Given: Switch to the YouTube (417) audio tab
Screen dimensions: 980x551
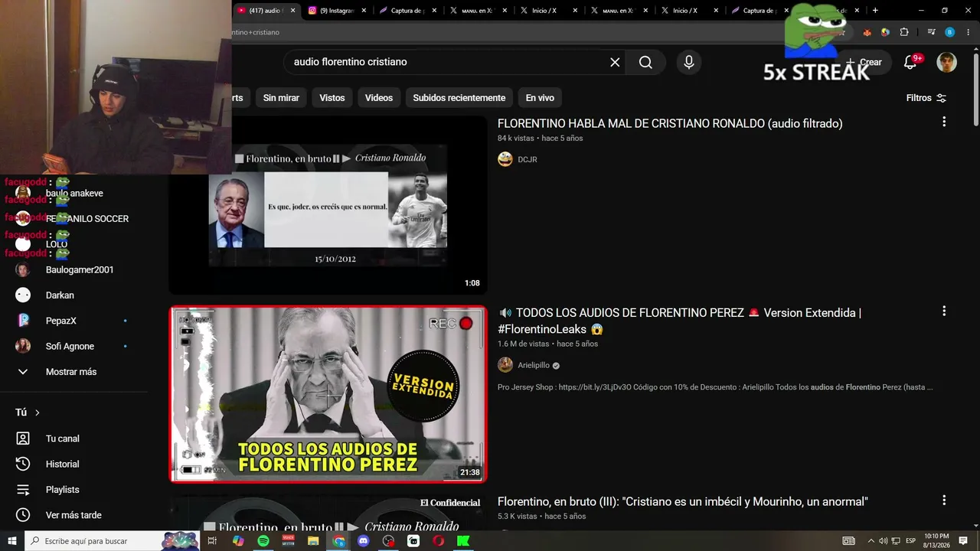Looking at the screenshot, I should point(266,11).
